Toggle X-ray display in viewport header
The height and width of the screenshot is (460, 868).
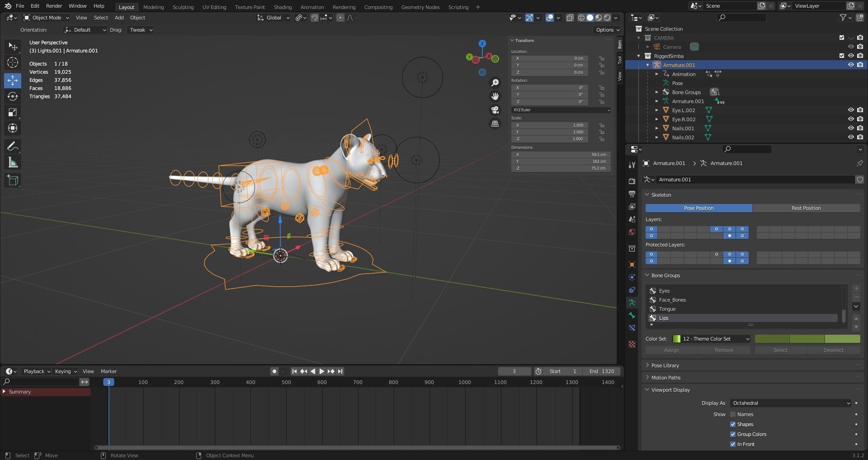[570, 18]
